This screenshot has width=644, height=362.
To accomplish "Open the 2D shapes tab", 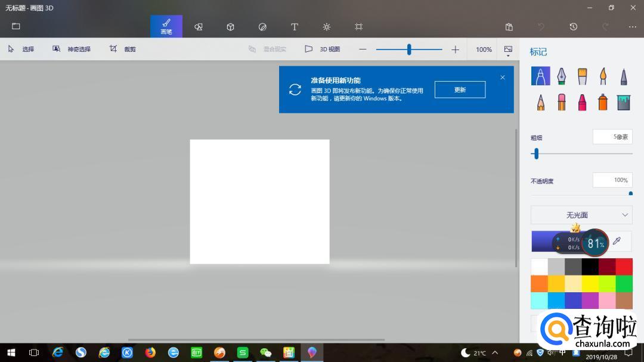I will [x=199, y=27].
